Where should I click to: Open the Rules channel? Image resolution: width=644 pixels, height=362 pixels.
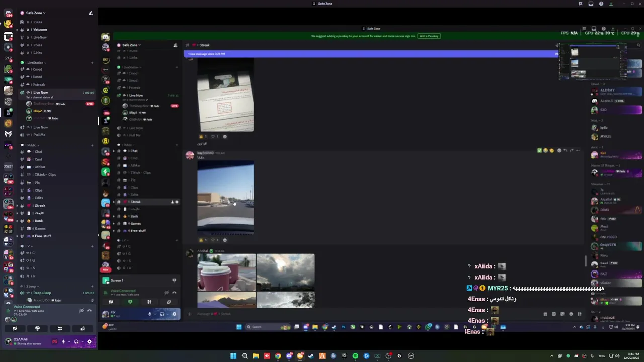point(56,22)
